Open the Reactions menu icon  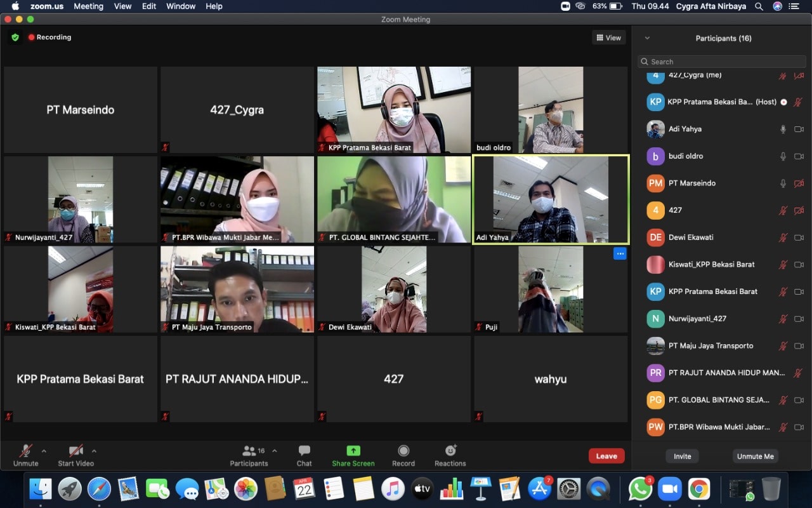pos(450,451)
